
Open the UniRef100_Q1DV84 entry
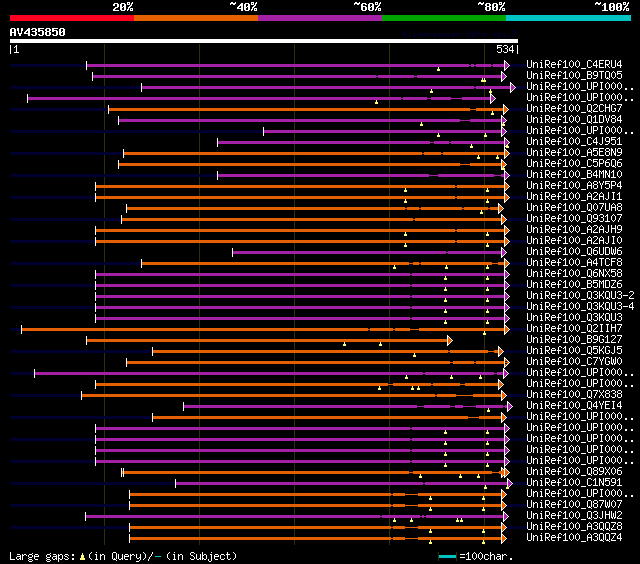tap(574, 120)
